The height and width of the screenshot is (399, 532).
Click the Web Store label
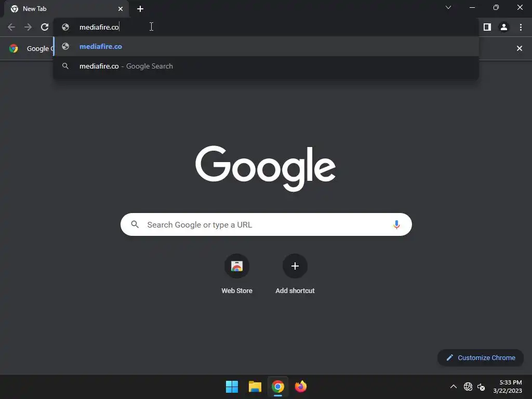237,291
